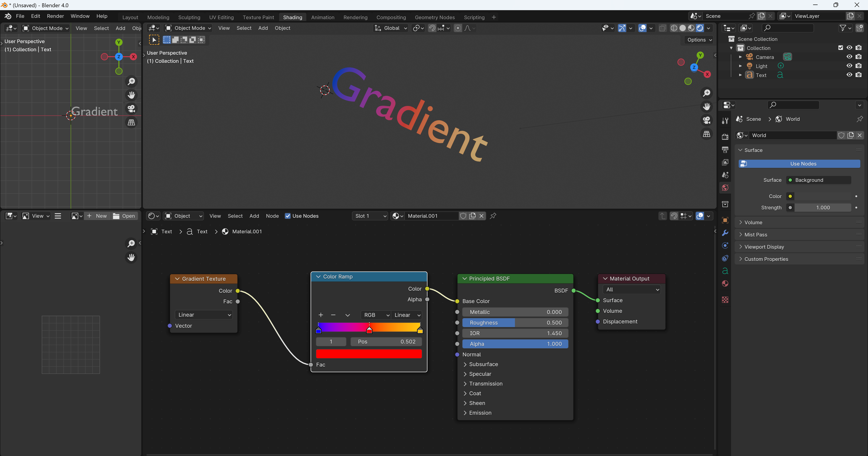
Task: Toggle snapping magnet in 3D viewport header
Action: tap(432, 28)
